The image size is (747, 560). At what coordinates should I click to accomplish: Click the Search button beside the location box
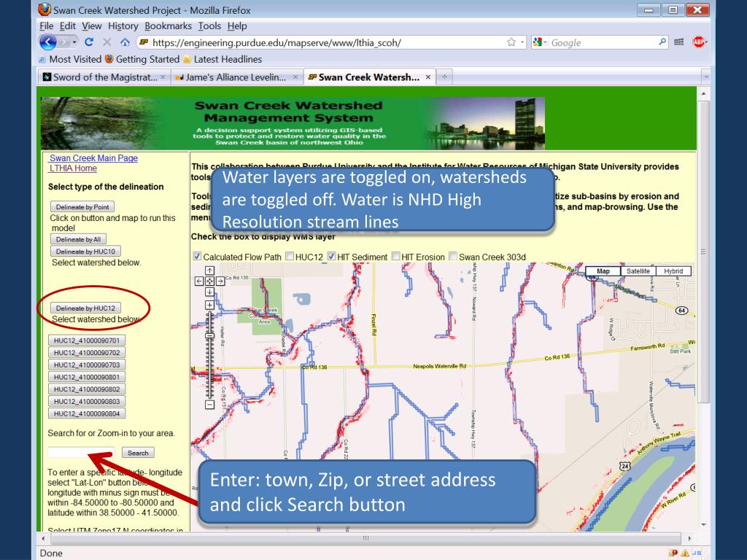point(138,453)
